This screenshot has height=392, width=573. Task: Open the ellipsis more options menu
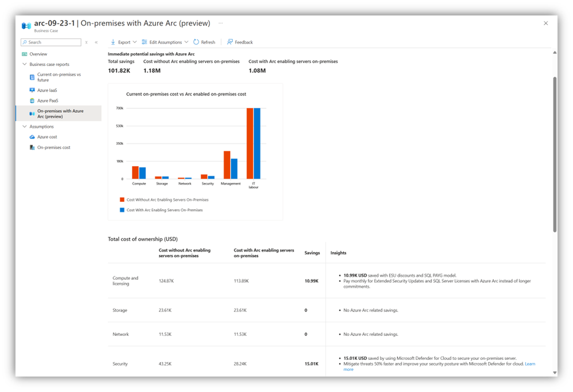221,23
